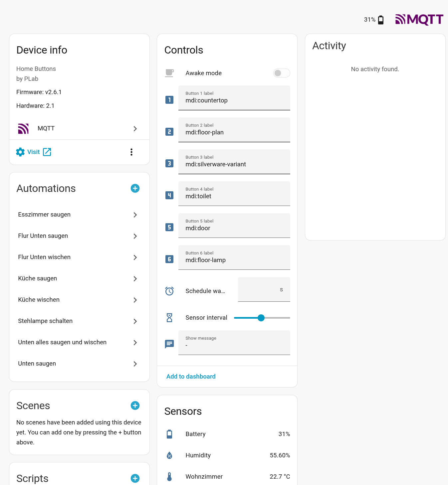The height and width of the screenshot is (485, 448).
Task: Click the MQTT integration icon in Device info
Action: pyautogui.click(x=23, y=128)
